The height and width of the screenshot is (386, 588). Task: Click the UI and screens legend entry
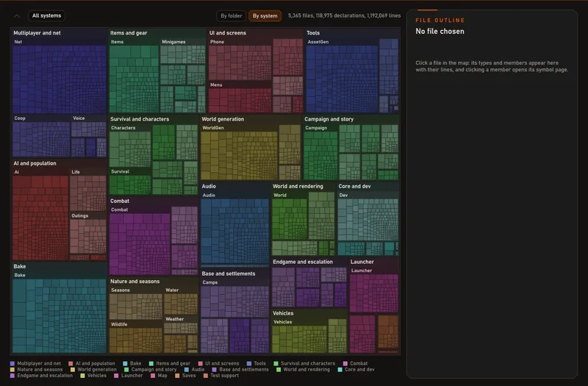(x=218, y=363)
